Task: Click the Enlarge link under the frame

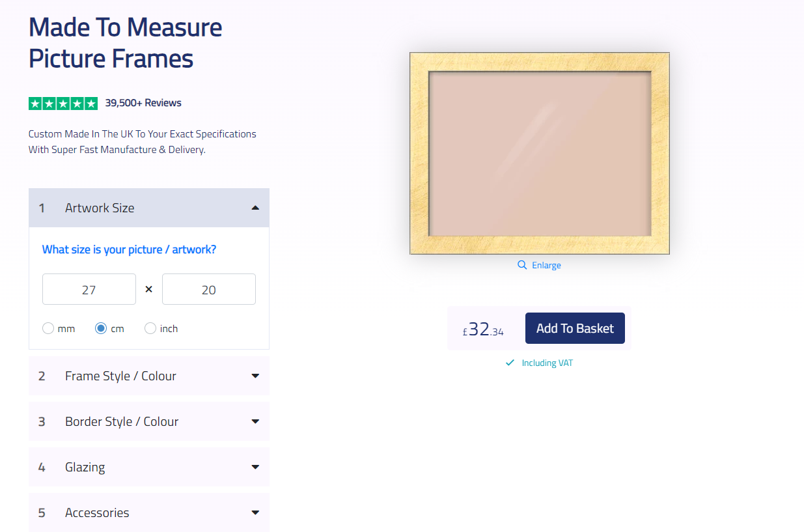Action: (546, 265)
